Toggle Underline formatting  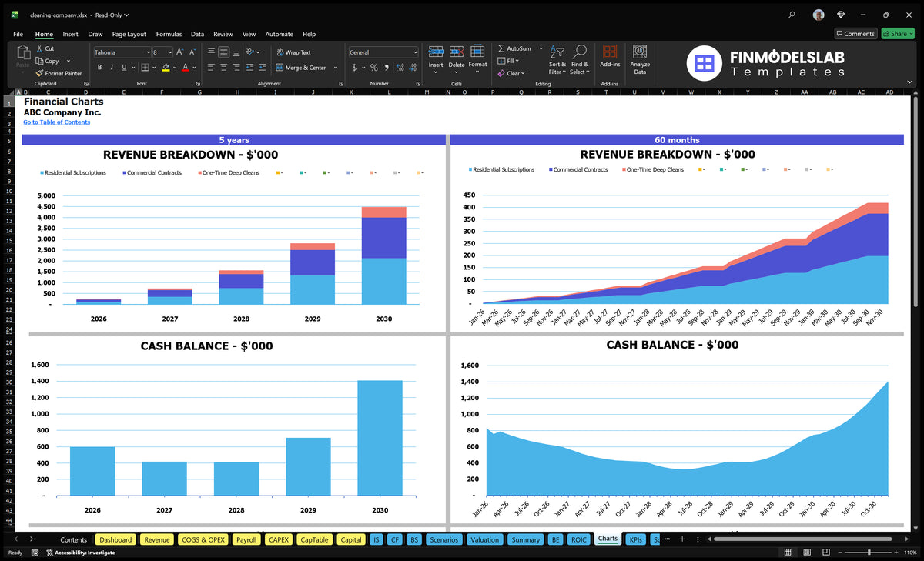point(124,68)
